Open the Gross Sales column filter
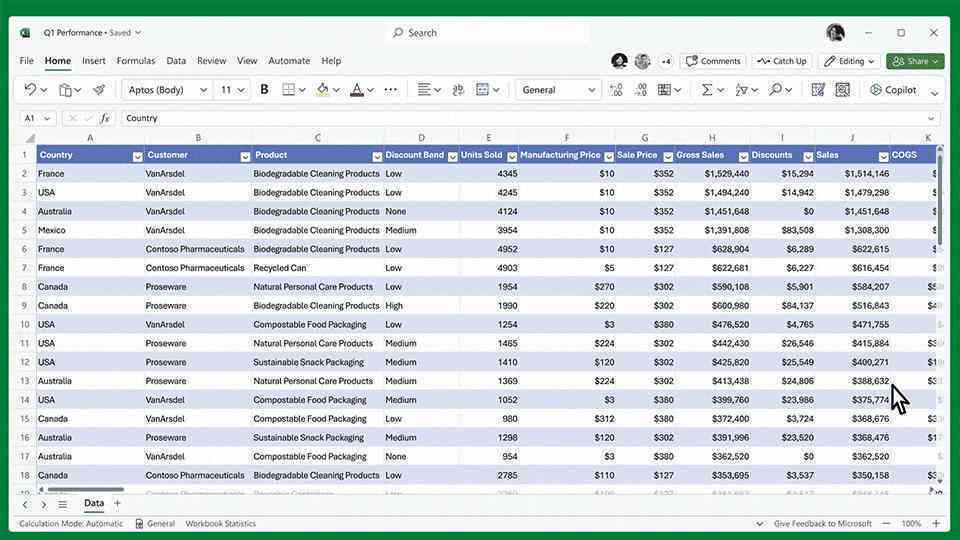960x540 pixels. [743, 157]
